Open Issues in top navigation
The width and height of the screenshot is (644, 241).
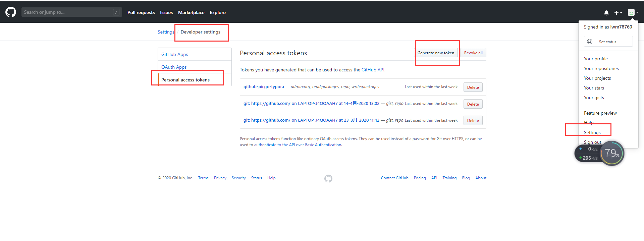click(x=166, y=12)
